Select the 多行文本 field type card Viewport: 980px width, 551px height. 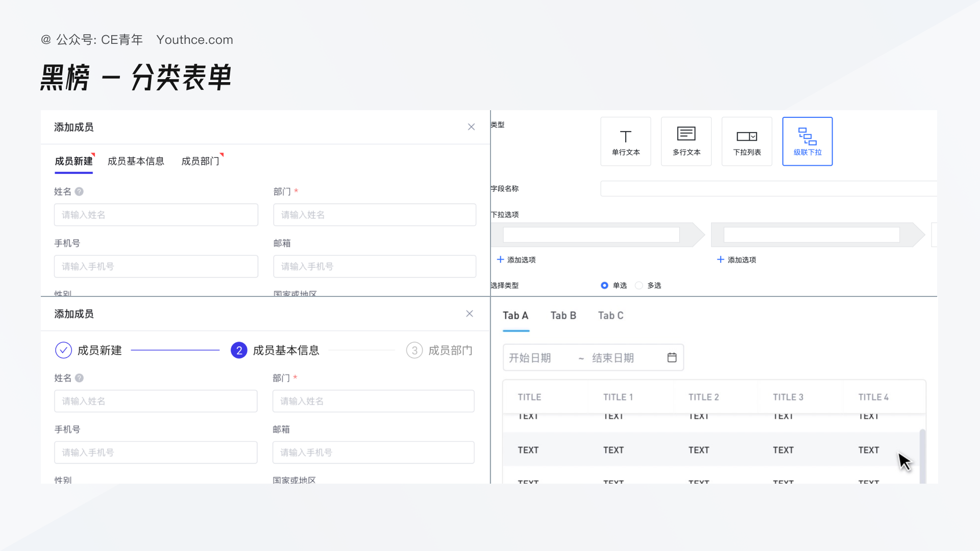[x=686, y=141]
